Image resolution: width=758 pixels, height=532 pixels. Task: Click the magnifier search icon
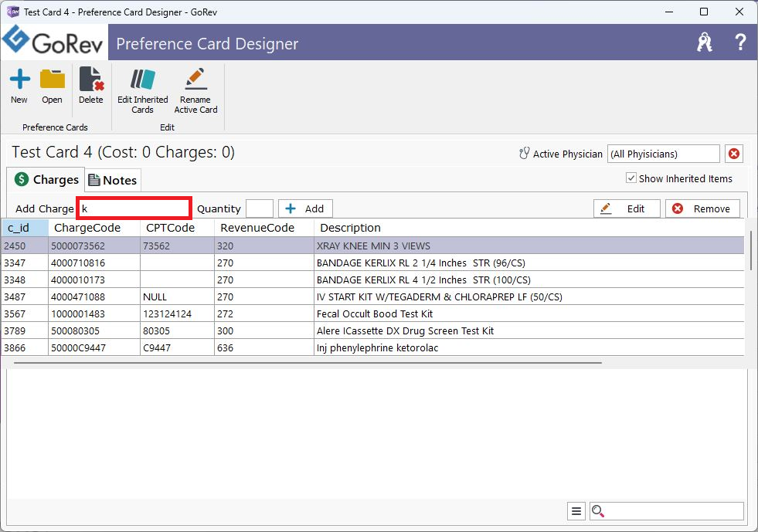click(598, 511)
